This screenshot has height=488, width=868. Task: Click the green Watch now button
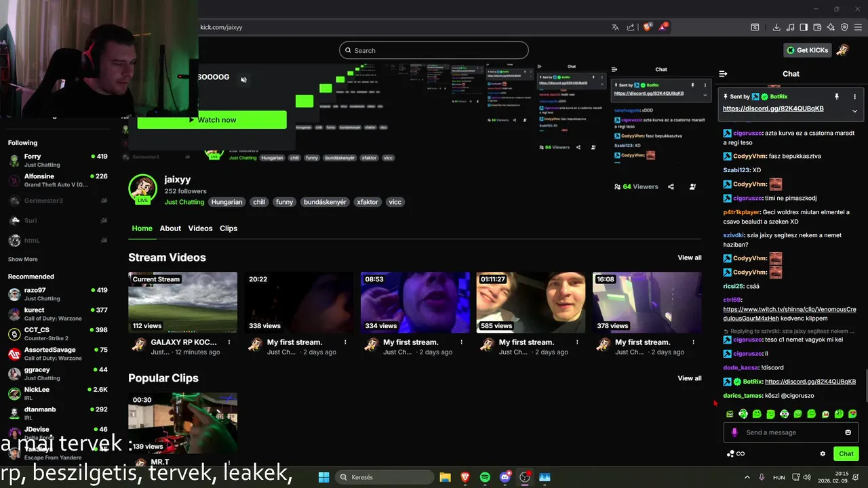point(212,120)
